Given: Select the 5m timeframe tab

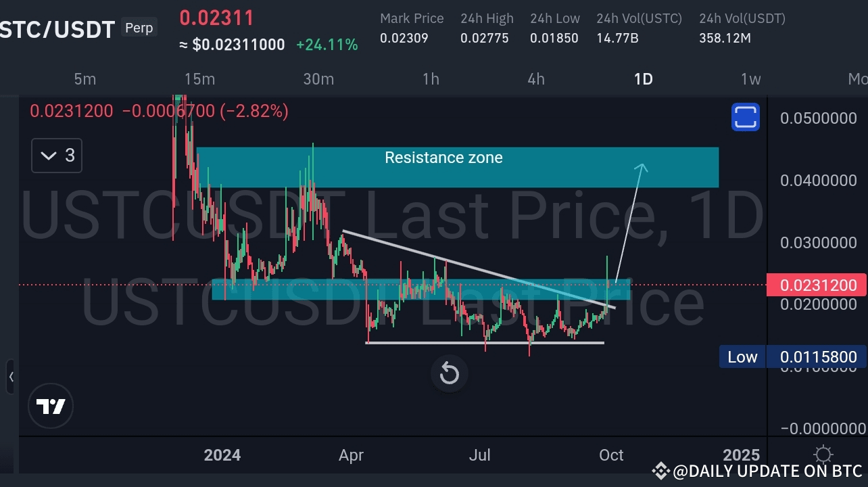Looking at the screenshot, I should click(85, 79).
